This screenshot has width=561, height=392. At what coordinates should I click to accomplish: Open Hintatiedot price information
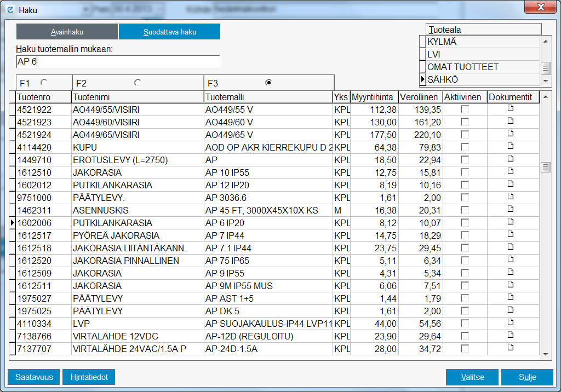point(89,377)
